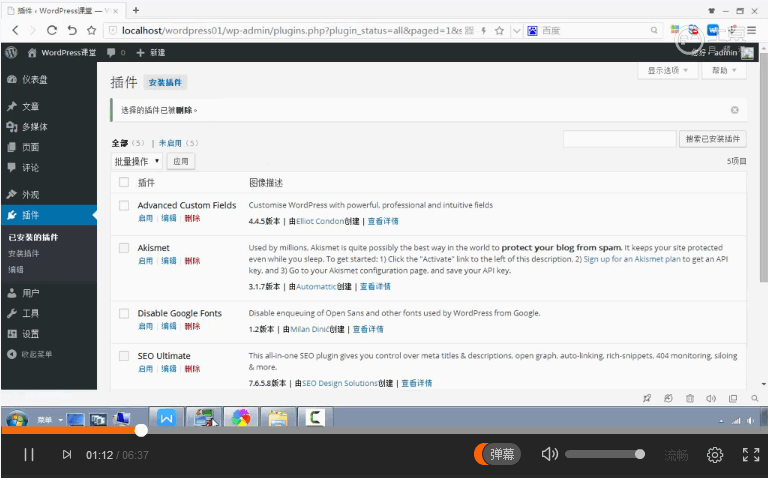
Task: Open video player settings gear
Action: [x=715, y=454]
